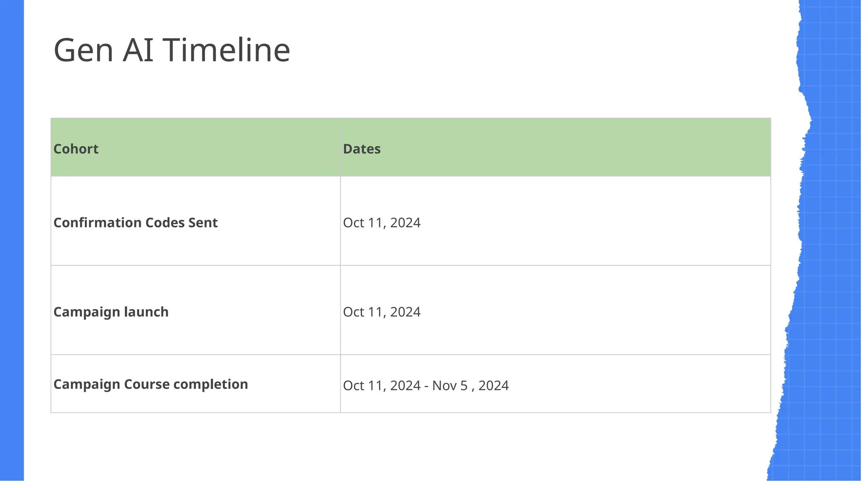Image resolution: width=868 pixels, height=488 pixels.
Task: Select the date beside Confirmation Codes Sent
Action: [381, 222]
